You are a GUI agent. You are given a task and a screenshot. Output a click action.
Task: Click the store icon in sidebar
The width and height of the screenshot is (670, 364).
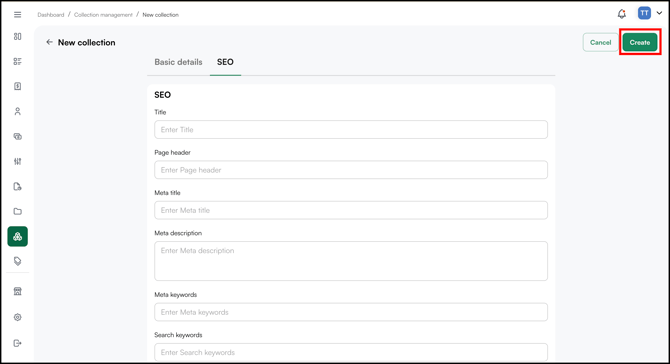coord(18,291)
